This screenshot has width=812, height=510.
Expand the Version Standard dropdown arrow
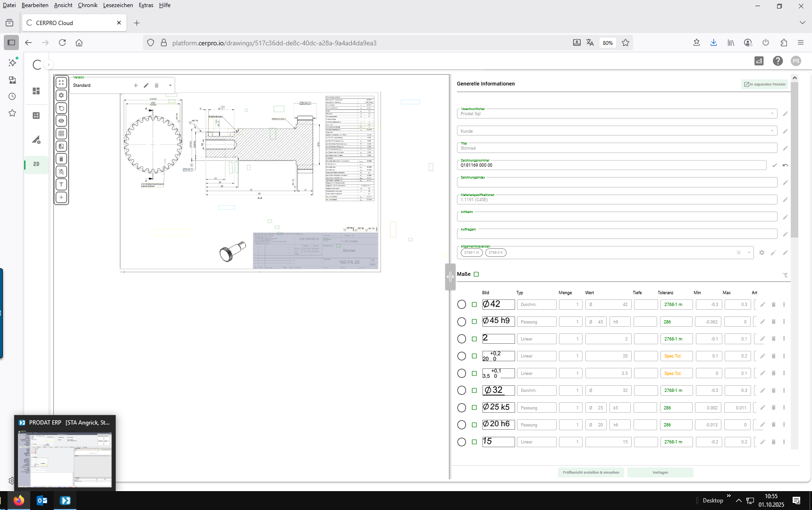tap(170, 86)
